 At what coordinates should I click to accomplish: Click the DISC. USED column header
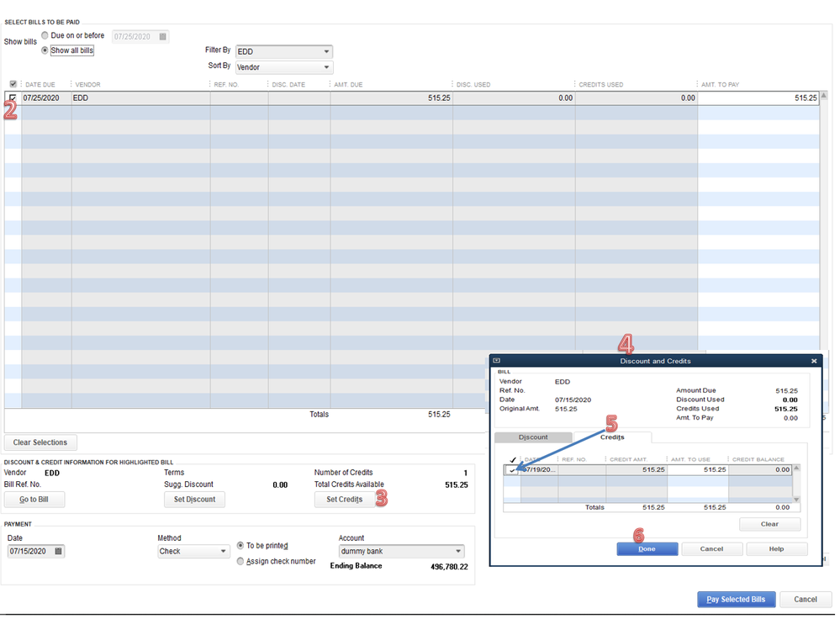(473, 84)
